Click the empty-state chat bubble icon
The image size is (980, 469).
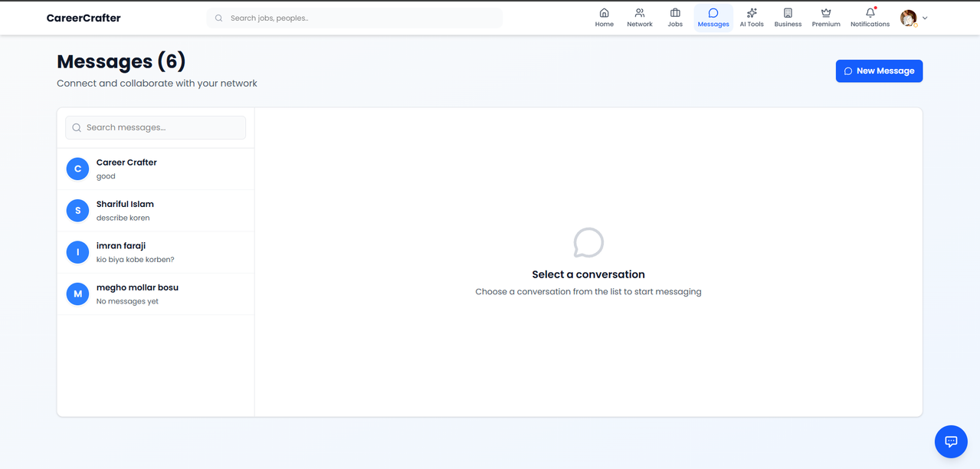click(x=588, y=243)
